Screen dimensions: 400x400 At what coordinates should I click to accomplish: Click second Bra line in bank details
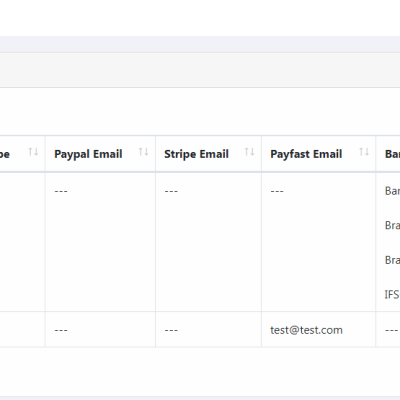tap(392, 260)
